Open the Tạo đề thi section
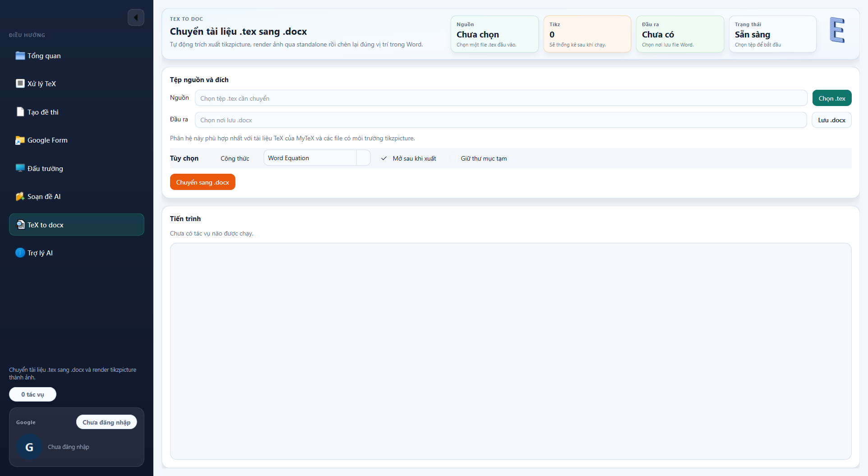The width and height of the screenshot is (868, 476). click(x=77, y=112)
